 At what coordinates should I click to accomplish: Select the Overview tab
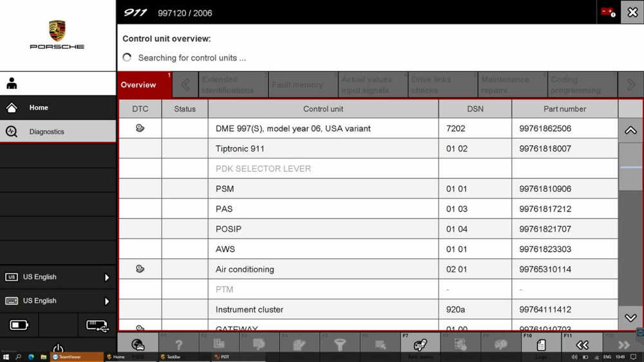139,85
